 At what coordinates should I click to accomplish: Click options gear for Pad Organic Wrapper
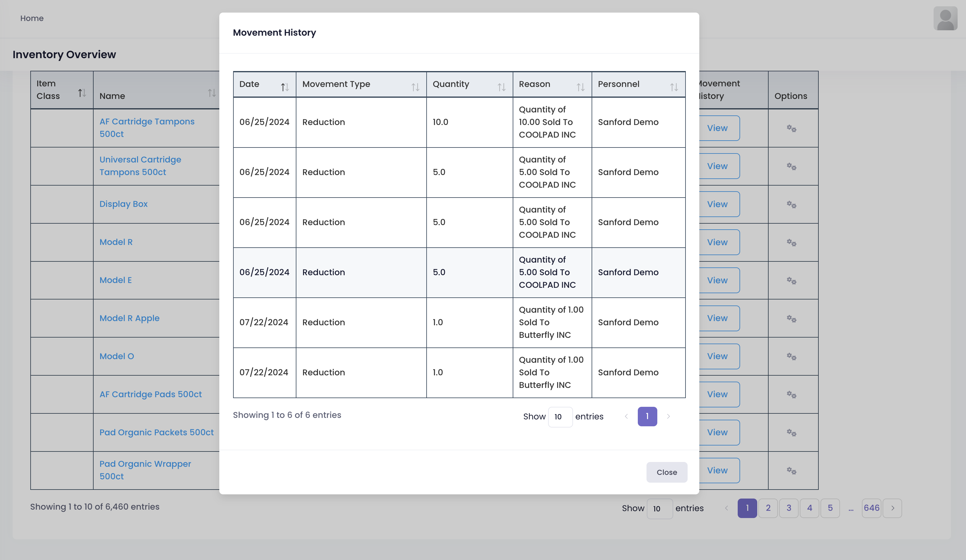click(x=792, y=470)
